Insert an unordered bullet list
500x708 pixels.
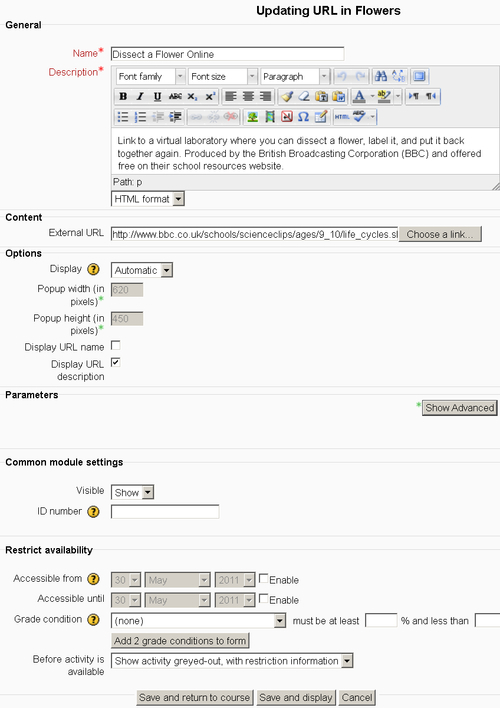click(x=123, y=117)
